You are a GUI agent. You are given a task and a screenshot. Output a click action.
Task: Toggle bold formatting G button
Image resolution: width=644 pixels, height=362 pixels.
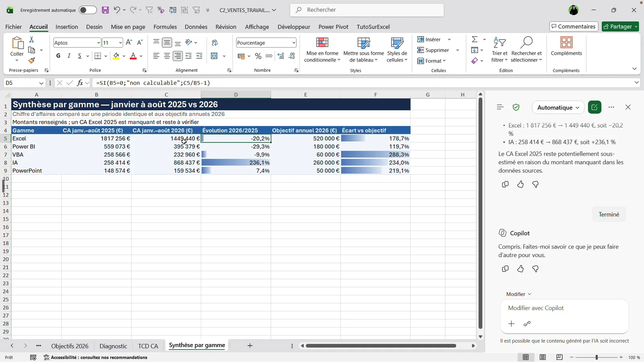pyautogui.click(x=58, y=56)
